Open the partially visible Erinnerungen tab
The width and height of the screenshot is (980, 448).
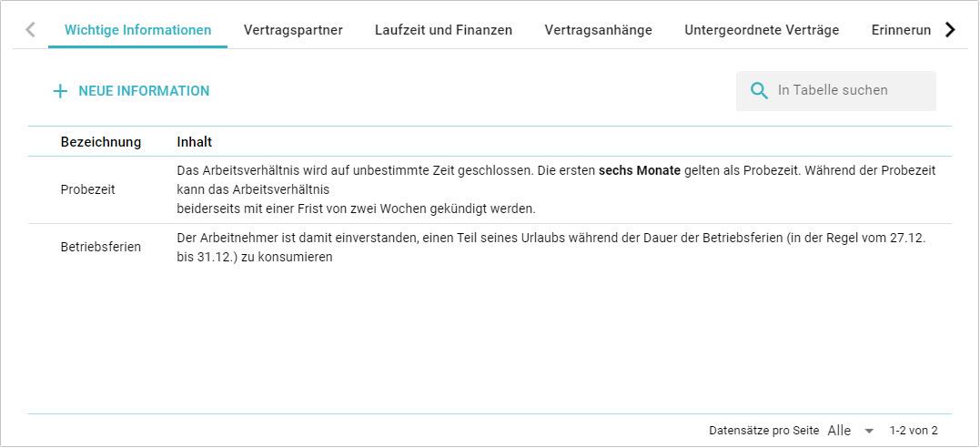(x=901, y=30)
